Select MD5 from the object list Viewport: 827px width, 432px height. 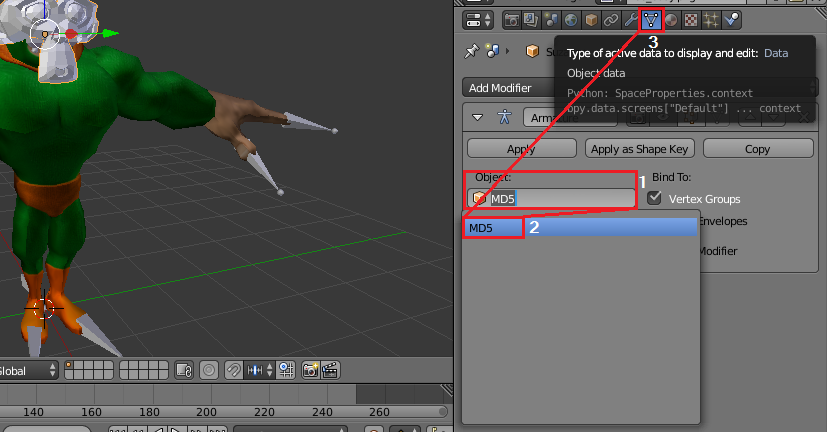[x=580, y=227]
